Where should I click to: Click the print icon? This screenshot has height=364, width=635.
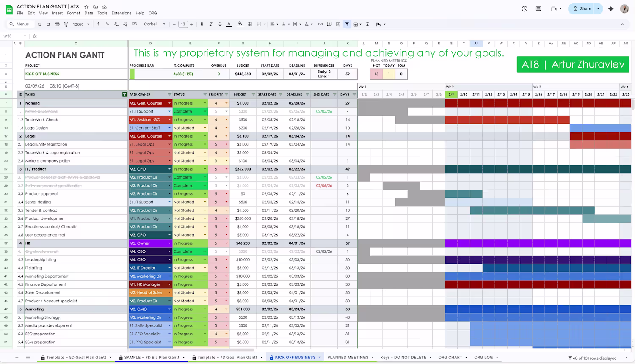(57, 24)
